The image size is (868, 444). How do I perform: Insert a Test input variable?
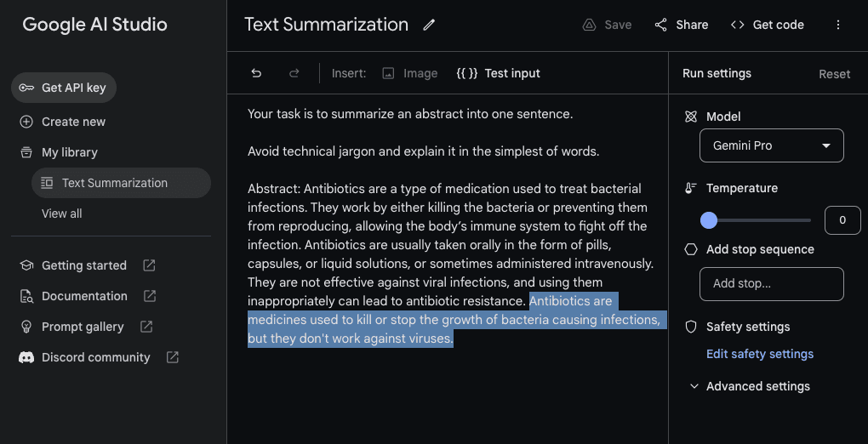499,73
